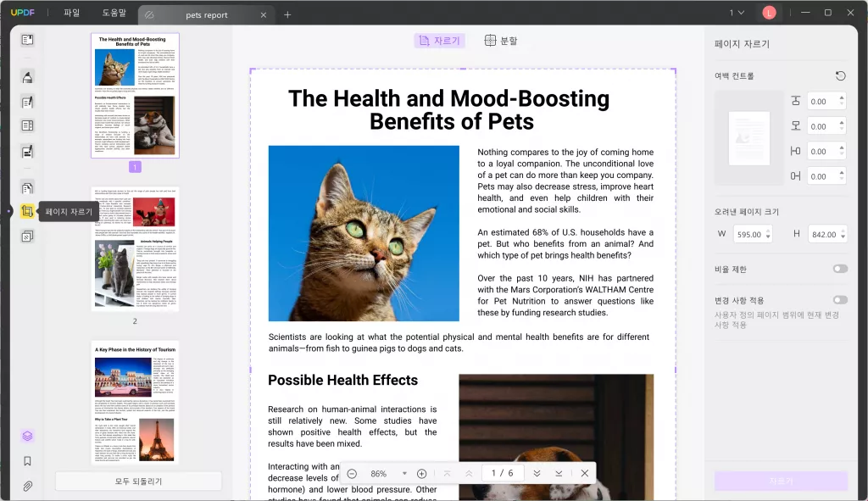Go to next page arrow
The width and height of the screenshot is (868, 501).
pos(537,473)
